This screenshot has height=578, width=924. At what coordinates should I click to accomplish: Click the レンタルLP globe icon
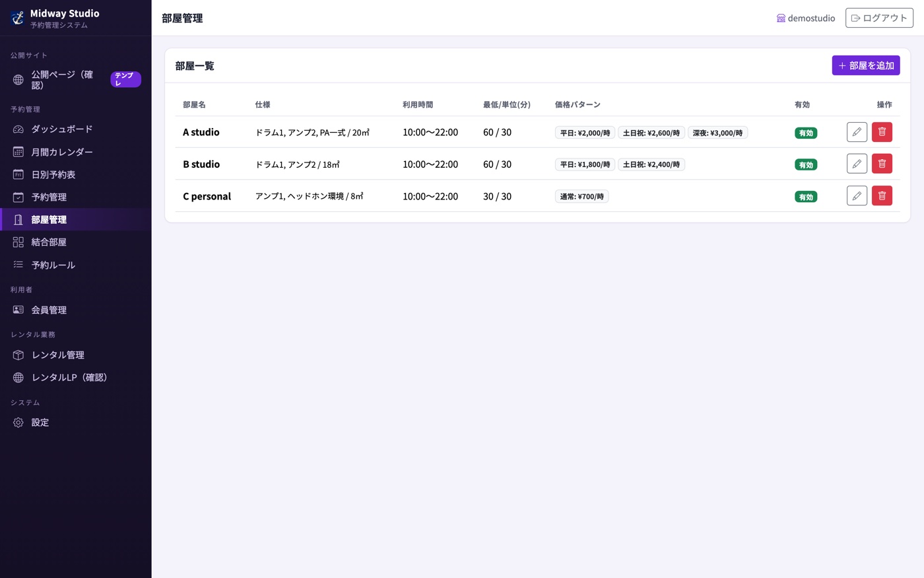tap(18, 377)
